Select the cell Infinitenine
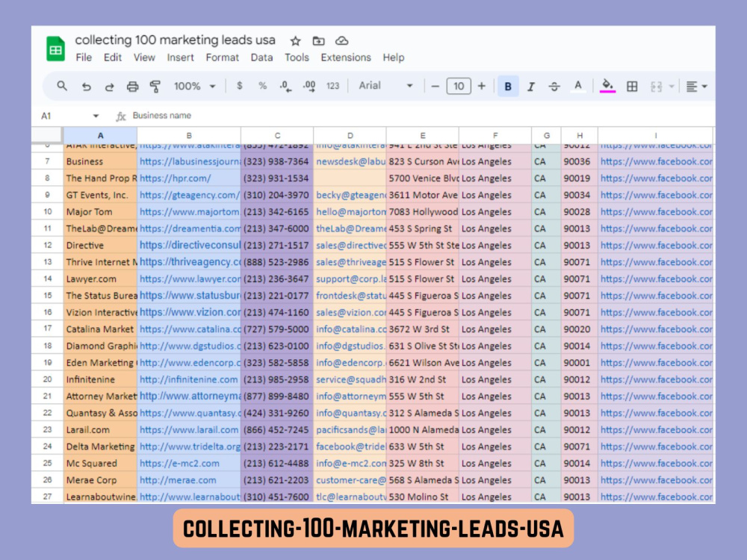Screen dimensions: 747x560 [x=100, y=379]
